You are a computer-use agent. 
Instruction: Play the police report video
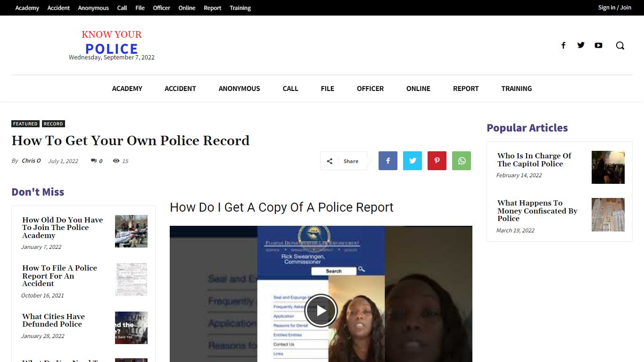321,311
